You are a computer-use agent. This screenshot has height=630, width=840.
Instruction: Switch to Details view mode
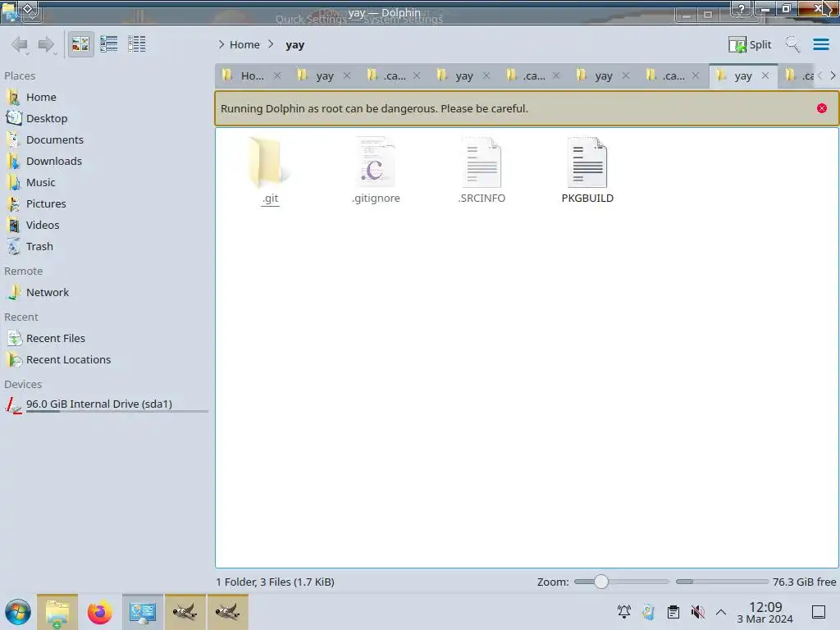(x=137, y=44)
